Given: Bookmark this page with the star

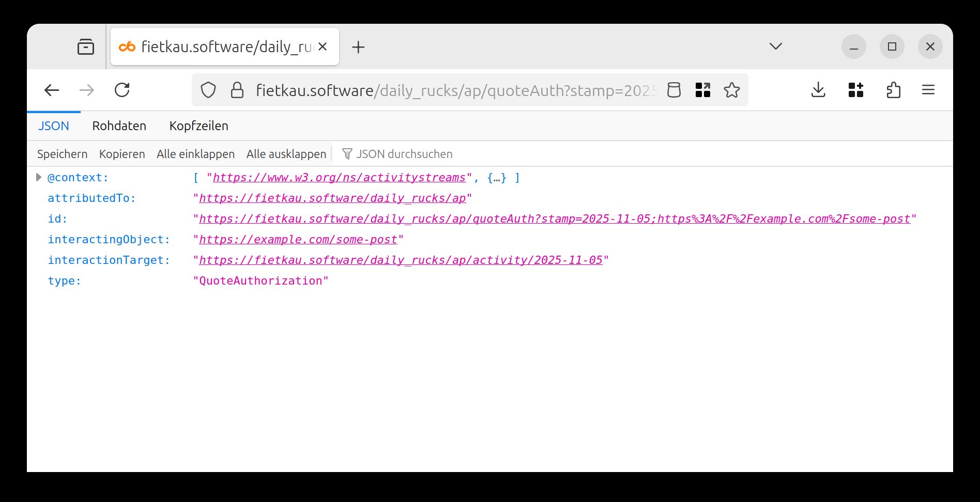Looking at the screenshot, I should click(x=732, y=90).
